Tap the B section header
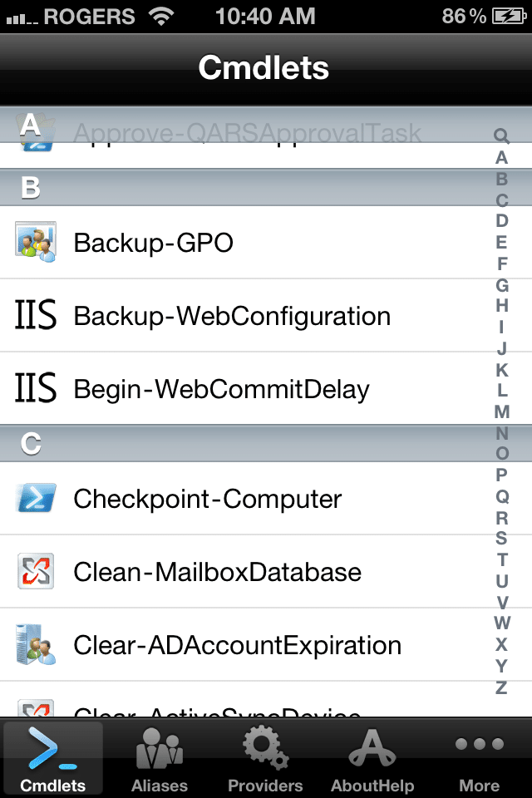 click(x=249, y=188)
